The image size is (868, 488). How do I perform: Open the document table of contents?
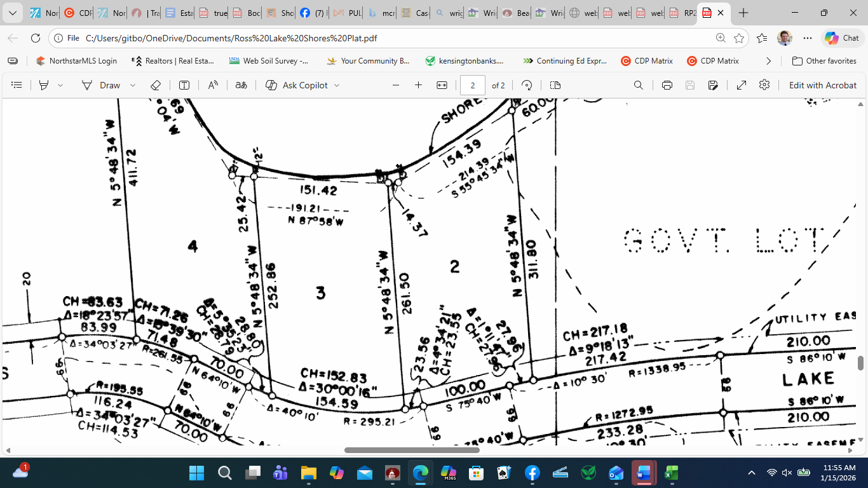[17, 85]
